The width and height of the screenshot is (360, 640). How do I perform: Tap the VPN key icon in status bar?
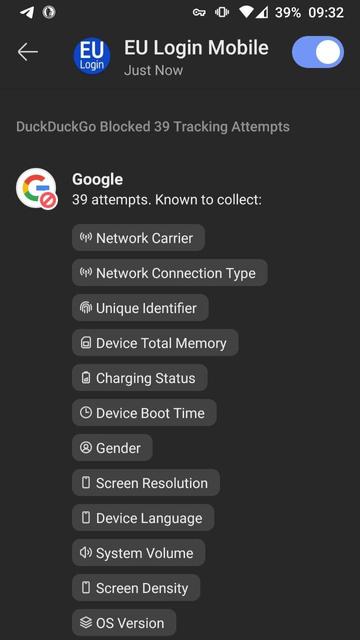[x=200, y=13]
